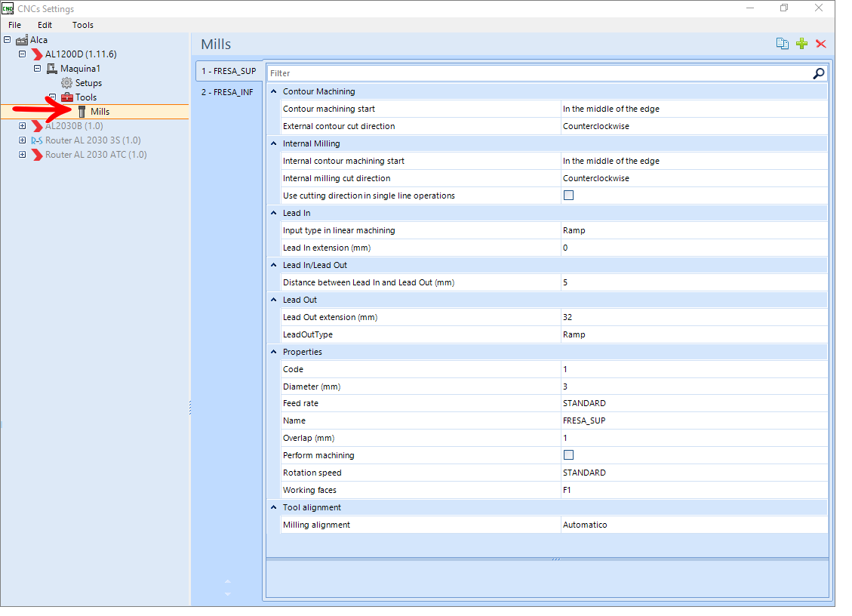
Task: Click the LeadOutType Ramp value
Action: (x=694, y=334)
